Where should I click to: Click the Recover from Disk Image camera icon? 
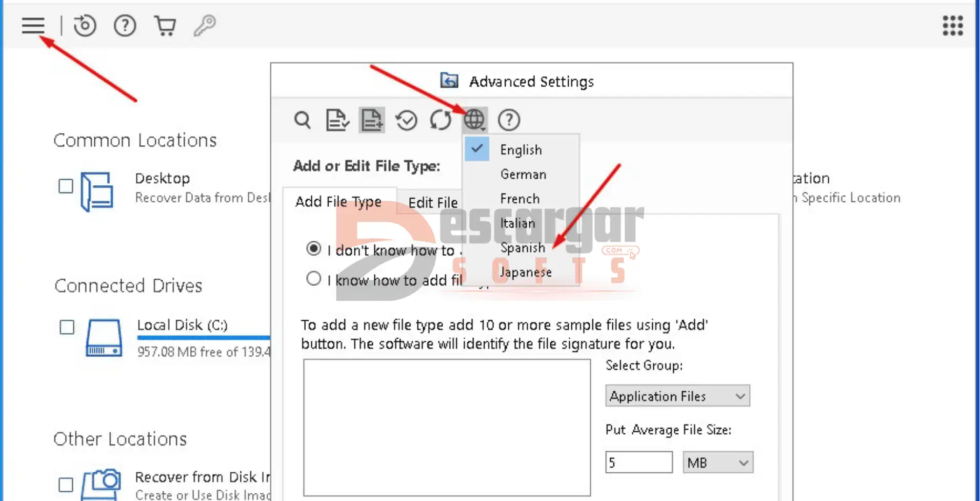[x=102, y=484]
